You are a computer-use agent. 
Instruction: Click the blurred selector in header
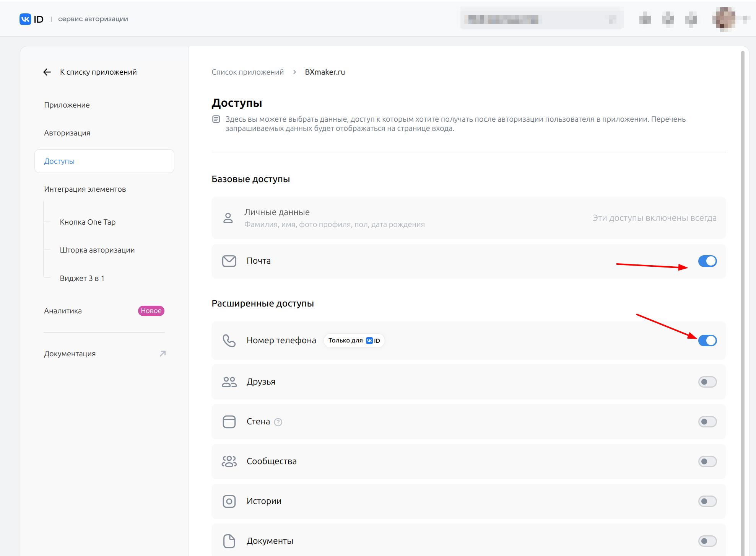coord(542,19)
